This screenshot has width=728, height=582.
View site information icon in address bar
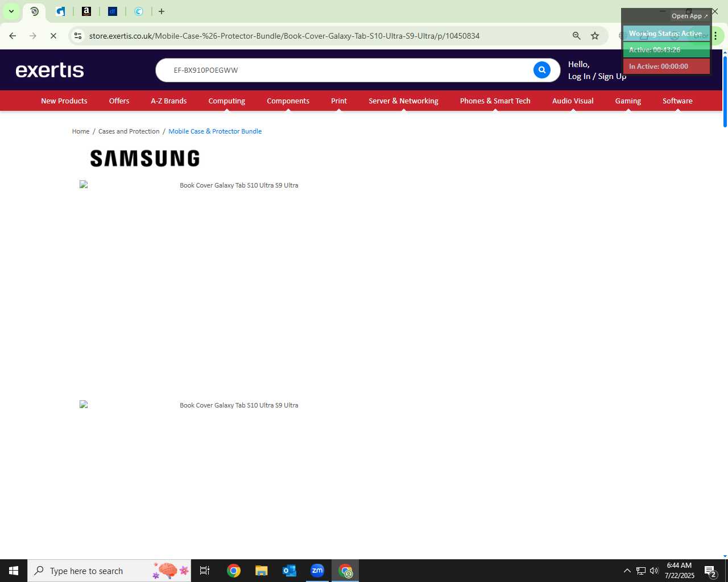[x=78, y=36]
